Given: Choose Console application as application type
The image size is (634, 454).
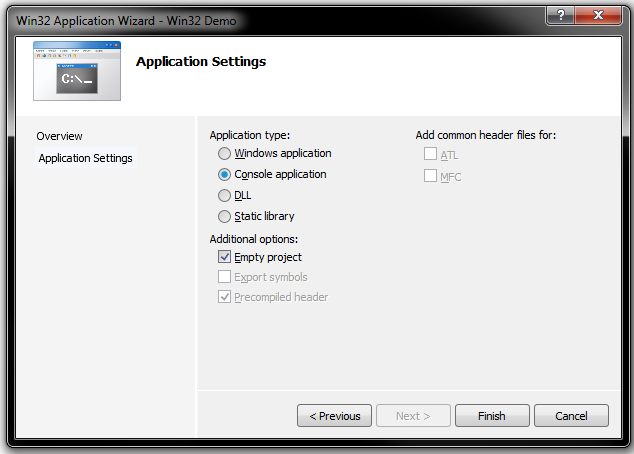Looking at the screenshot, I should click(225, 175).
